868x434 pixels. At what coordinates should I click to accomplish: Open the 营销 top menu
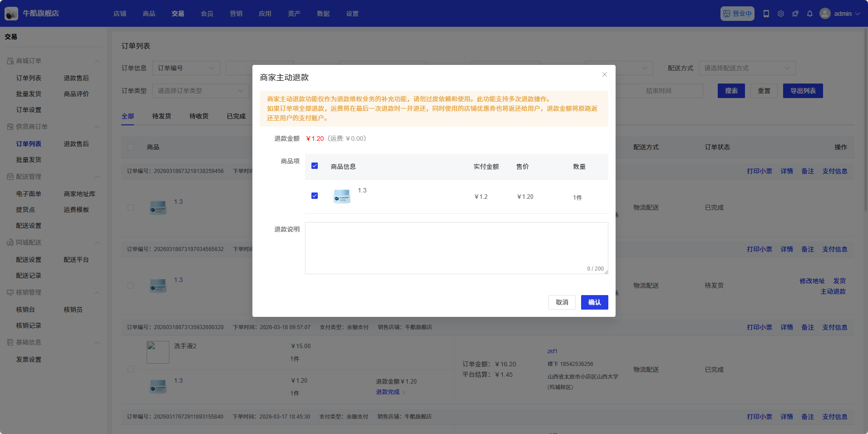(236, 14)
